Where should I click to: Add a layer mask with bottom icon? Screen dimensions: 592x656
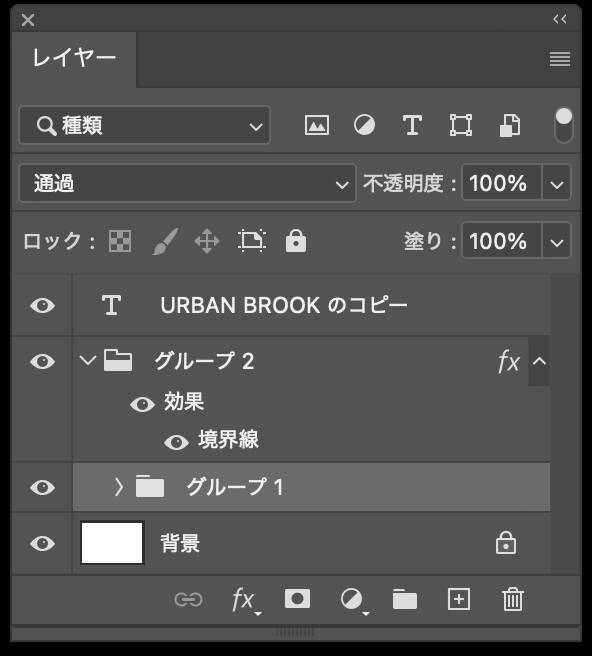pyautogui.click(x=297, y=599)
